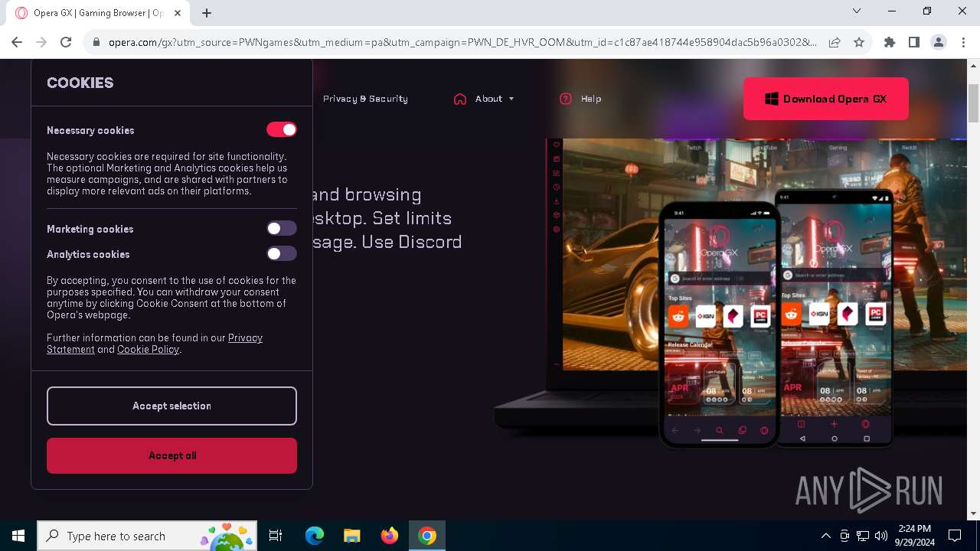Open the notification center

click(x=955, y=536)
